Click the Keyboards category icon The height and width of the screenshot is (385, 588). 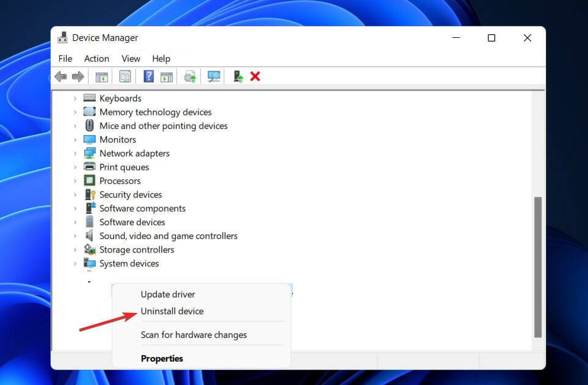click(x=89, y=98)
